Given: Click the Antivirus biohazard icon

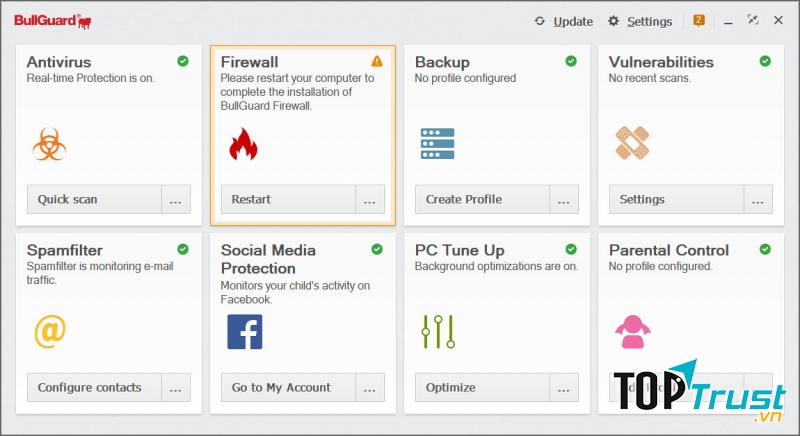Looking at the screenshot, I should pyautogui.click(x=49, y=144).
